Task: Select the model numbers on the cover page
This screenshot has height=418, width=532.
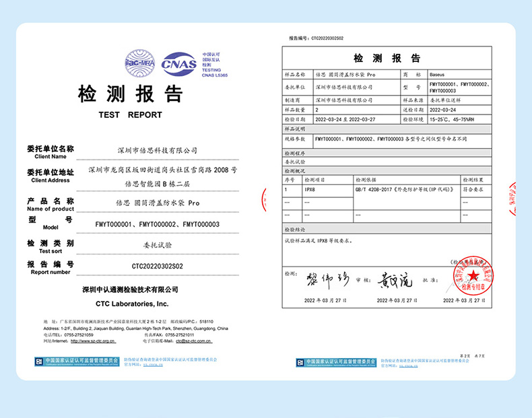Action: [x=158, y=224]
